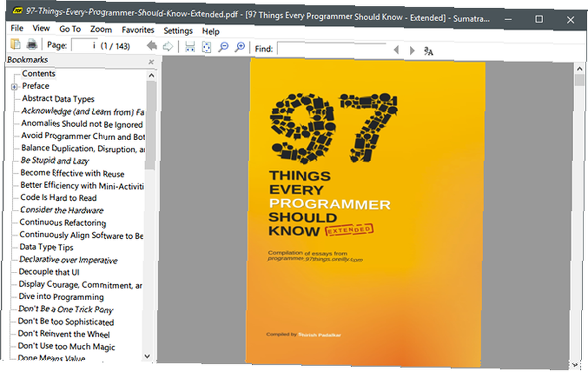Screen dimensions: 588x372
Task: Click the Bookmarks panel title
Action: [x=28, y=60]
